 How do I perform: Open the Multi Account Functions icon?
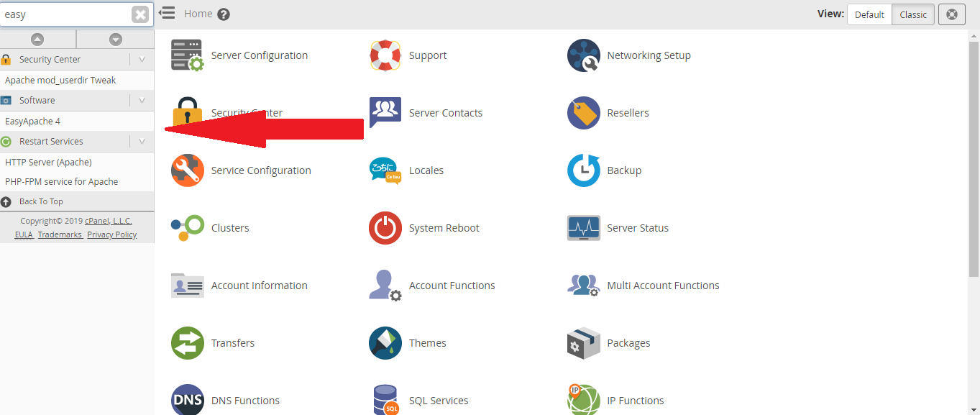[x=583, y=286]
